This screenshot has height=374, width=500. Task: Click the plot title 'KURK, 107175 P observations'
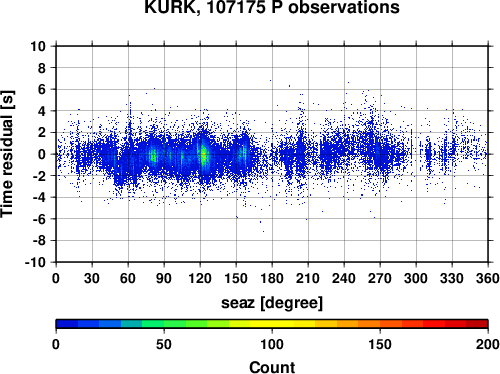272,7
